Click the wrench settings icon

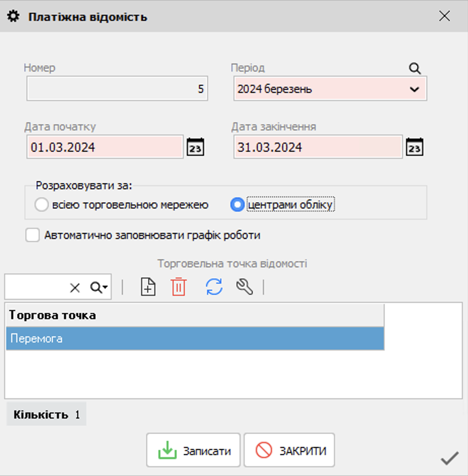[x=245, y=287]
